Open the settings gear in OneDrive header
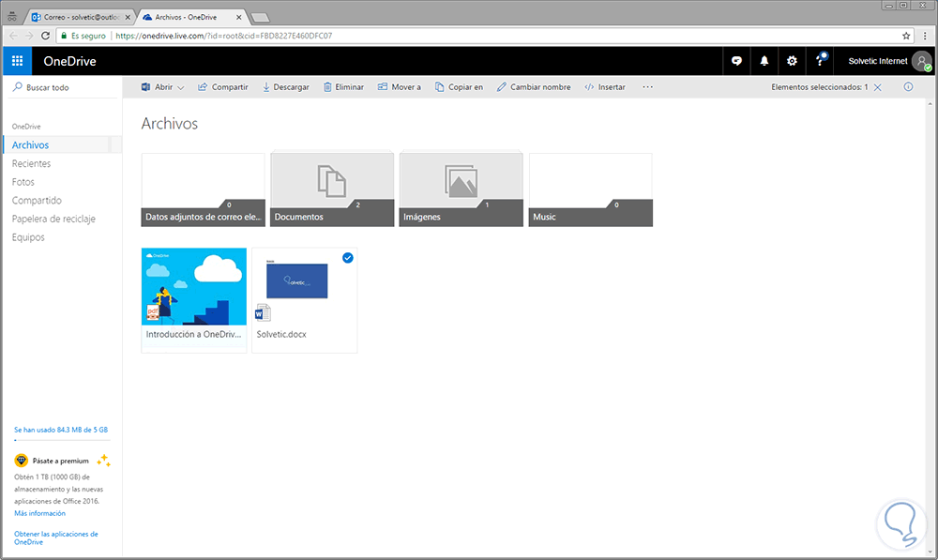The height and width of the screenshot is (560, 938). click(792, 61)
